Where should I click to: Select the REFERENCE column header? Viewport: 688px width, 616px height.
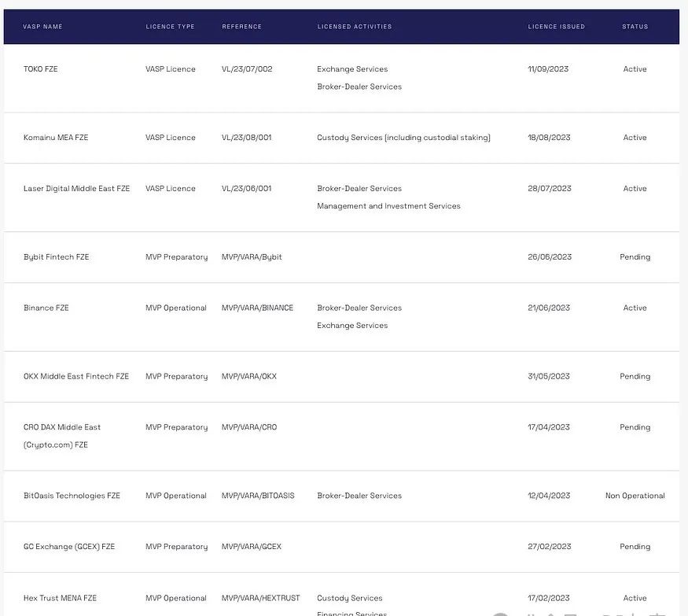[241, 26]
